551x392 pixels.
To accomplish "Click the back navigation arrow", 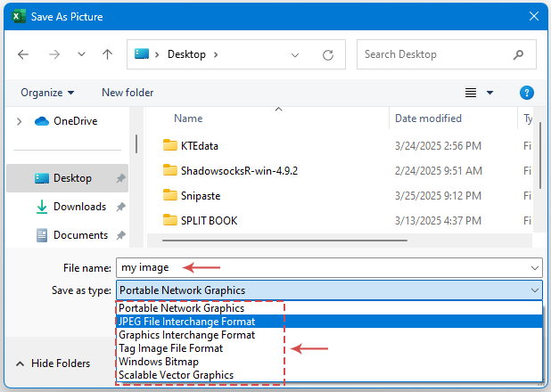I will coord(23,54).
